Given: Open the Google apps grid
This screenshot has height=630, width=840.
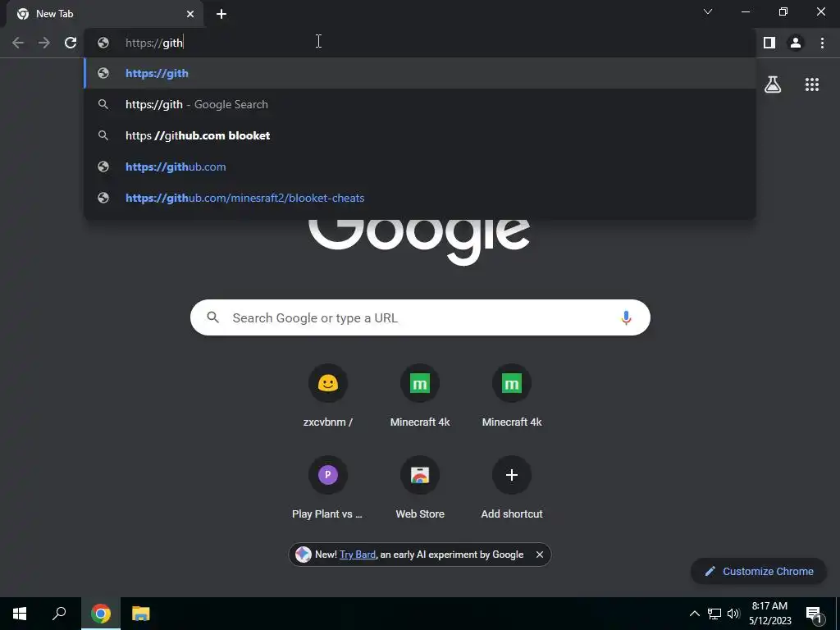Looking at the screenshot, I should [x=811, y=84].
